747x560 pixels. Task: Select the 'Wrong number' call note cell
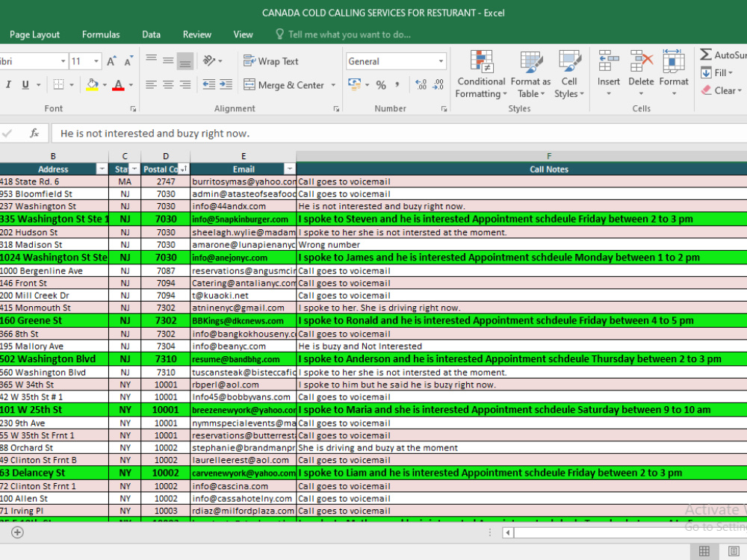[x=521, y=245]
